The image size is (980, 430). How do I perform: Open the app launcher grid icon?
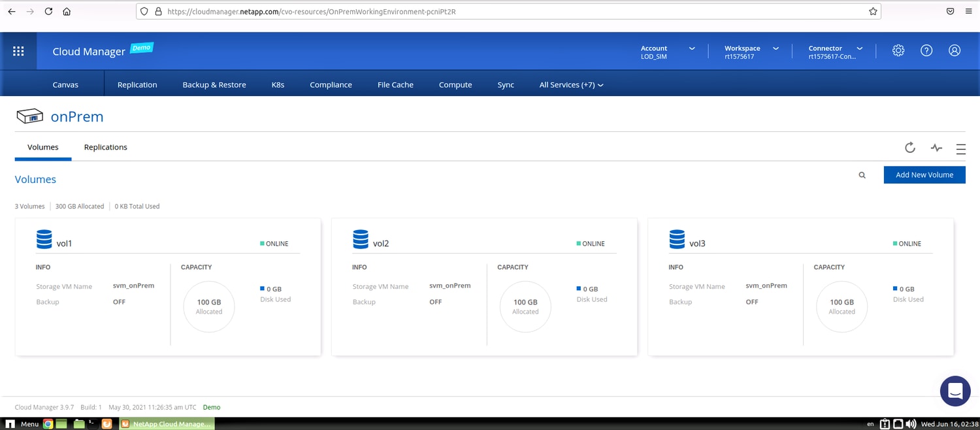tap(18, 51)
